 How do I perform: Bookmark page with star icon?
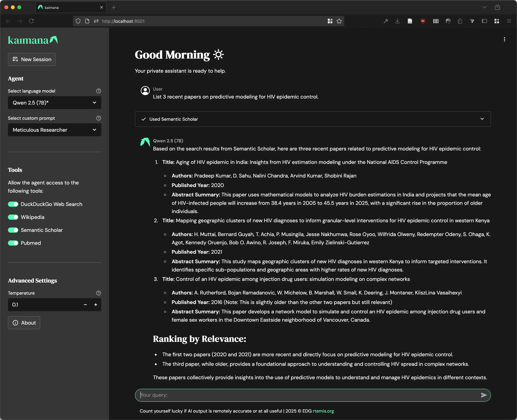339,21
